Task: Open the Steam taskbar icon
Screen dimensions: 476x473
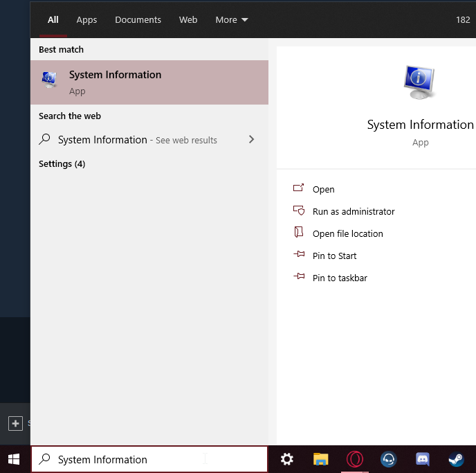Action: tap(456, 459)
